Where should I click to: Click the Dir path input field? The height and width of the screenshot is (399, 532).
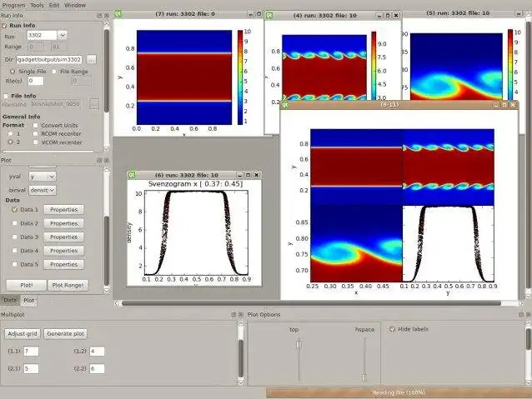tap(49, 60)
